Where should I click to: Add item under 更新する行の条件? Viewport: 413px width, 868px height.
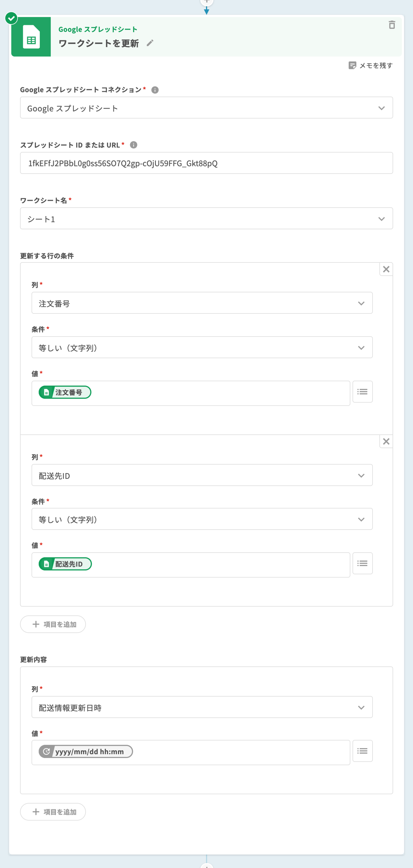point(53,624)
